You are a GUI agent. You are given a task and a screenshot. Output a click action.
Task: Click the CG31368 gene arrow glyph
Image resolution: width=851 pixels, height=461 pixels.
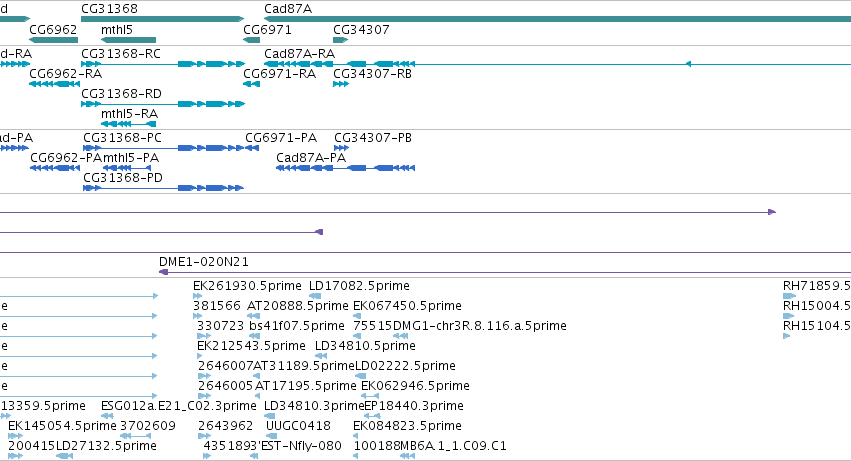[x=163, y=19]
